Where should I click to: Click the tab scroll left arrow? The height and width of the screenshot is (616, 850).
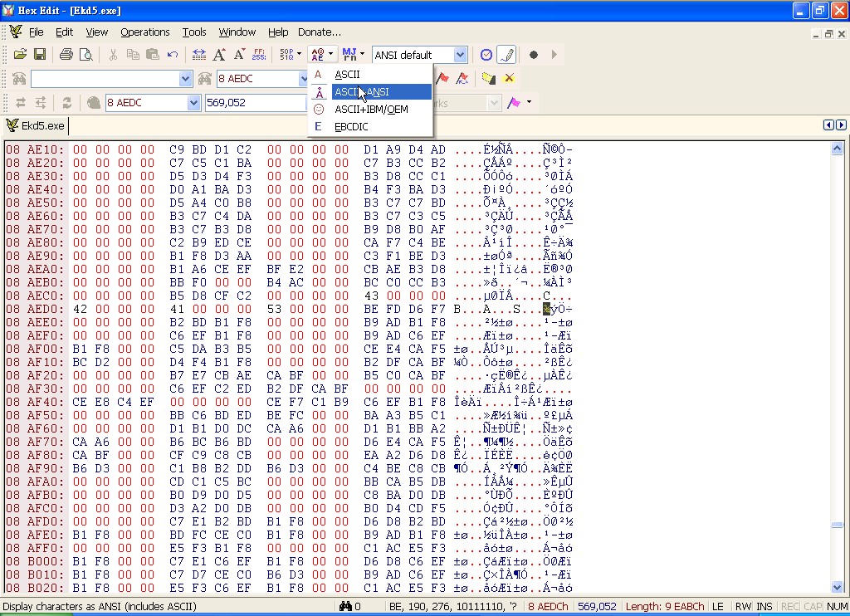[828, 125]
